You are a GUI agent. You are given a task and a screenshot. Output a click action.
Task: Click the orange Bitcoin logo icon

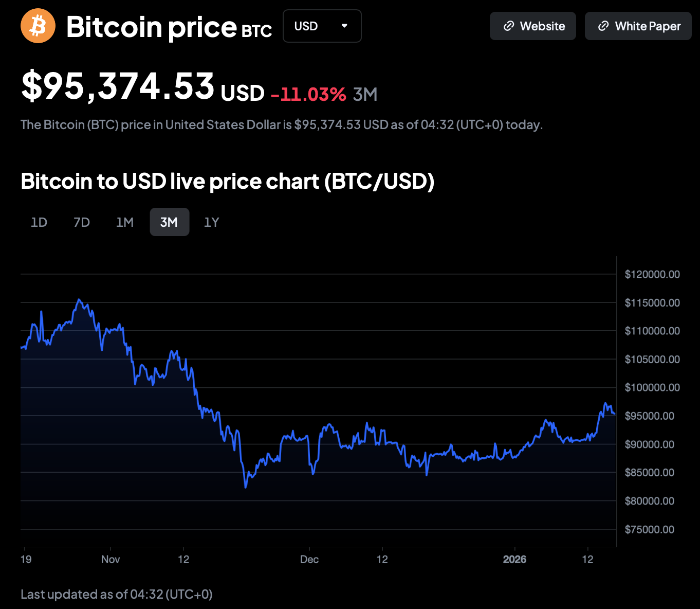[x=38, y=26]
